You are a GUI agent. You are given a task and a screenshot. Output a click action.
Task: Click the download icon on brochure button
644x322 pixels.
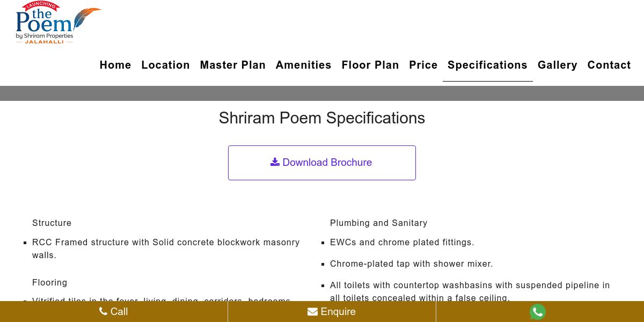pyautogui.click(x=275, y=162)
